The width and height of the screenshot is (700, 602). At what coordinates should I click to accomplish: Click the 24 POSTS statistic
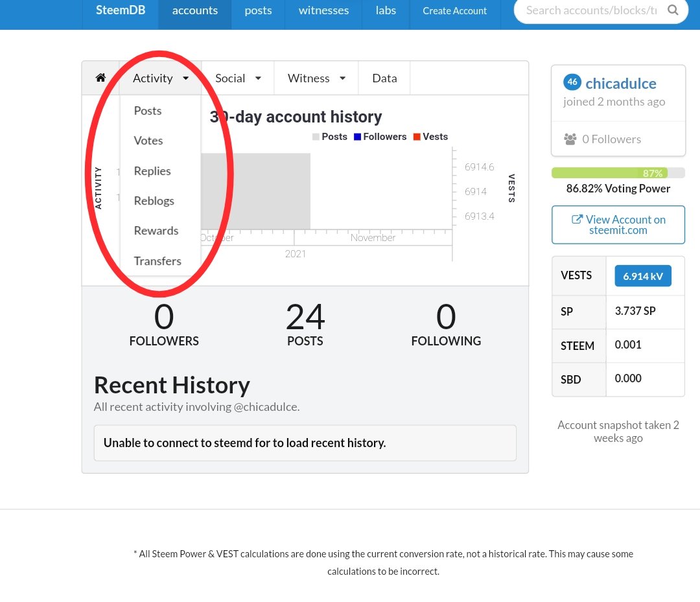click(x=305, y=325)
